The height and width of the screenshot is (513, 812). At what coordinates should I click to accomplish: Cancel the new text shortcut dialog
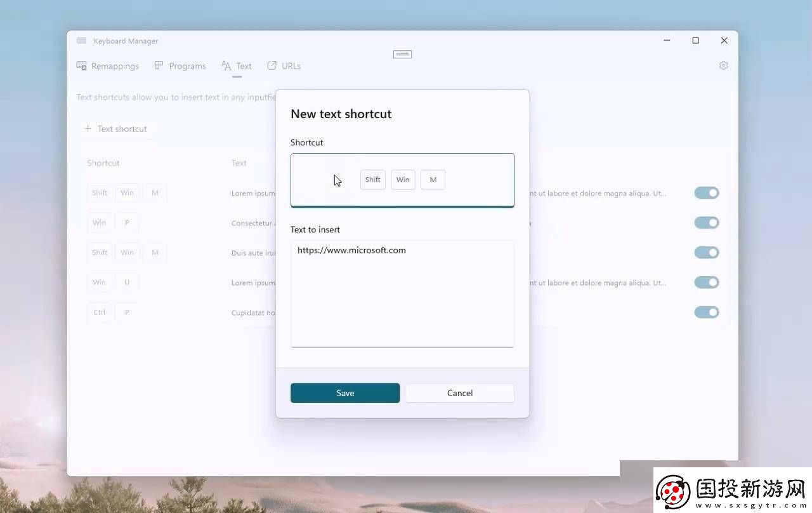(x=459, y=393)
